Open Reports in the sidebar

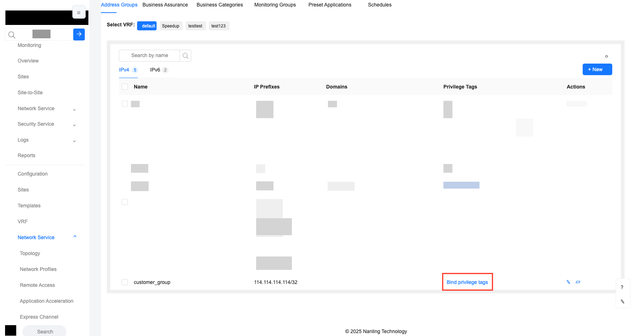(x=26, y=155)
